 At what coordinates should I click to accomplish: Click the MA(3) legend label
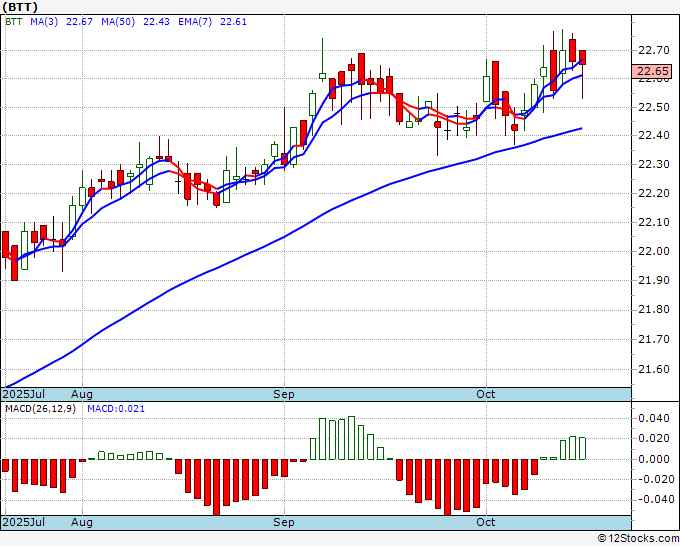tap(44, 22)
